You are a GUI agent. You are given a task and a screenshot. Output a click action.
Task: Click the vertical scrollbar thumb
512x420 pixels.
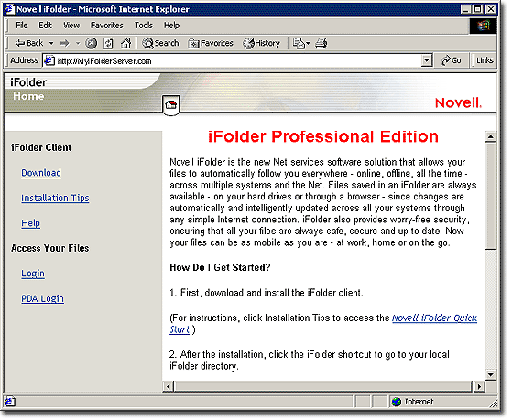(490, 196)
